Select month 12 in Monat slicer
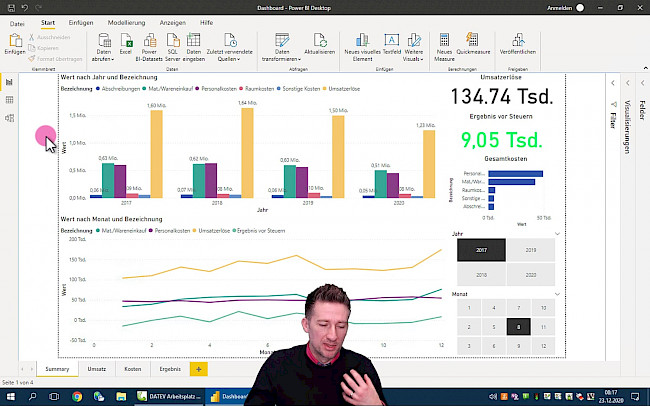The image size is (650, 406). 543,346
